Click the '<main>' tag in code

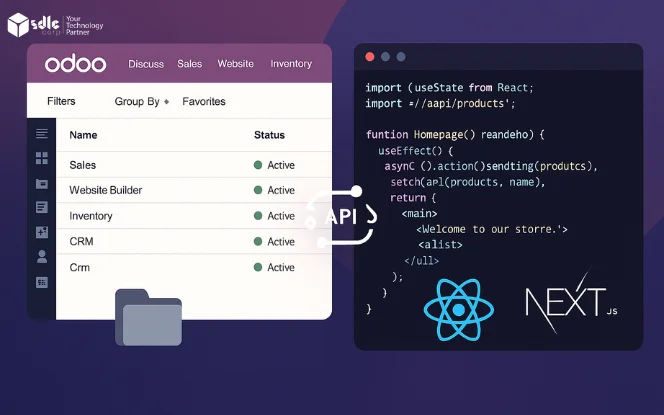[419, 213]
